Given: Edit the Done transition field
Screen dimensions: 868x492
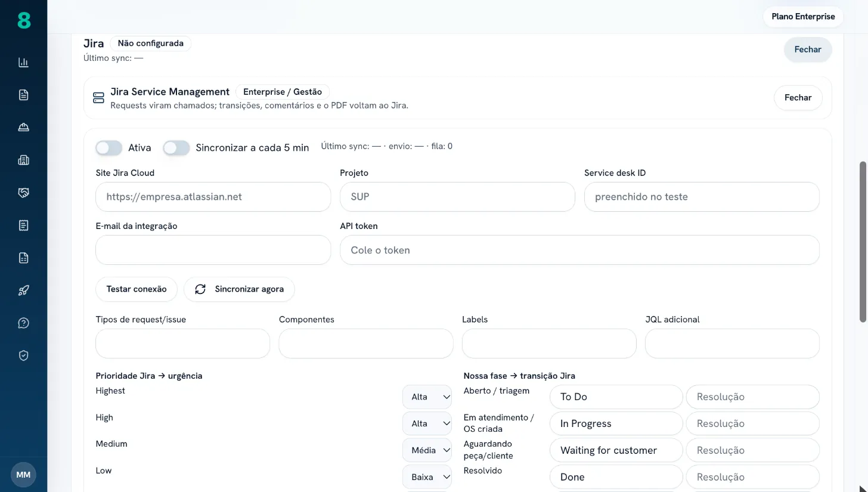Looking at the screenshot, I should click(616, 477).
